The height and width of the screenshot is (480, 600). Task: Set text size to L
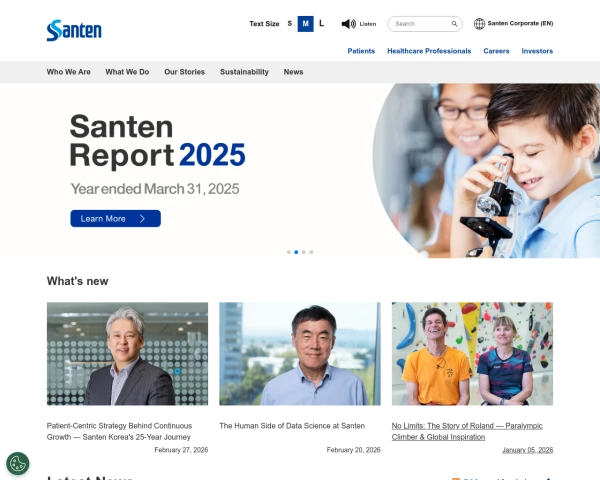coord(321,24)
